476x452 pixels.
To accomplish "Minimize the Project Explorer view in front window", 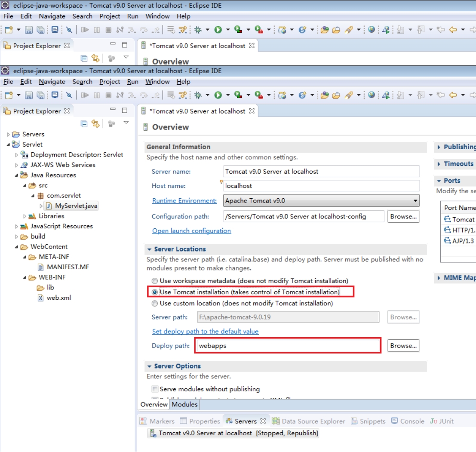I will point(113,109).
